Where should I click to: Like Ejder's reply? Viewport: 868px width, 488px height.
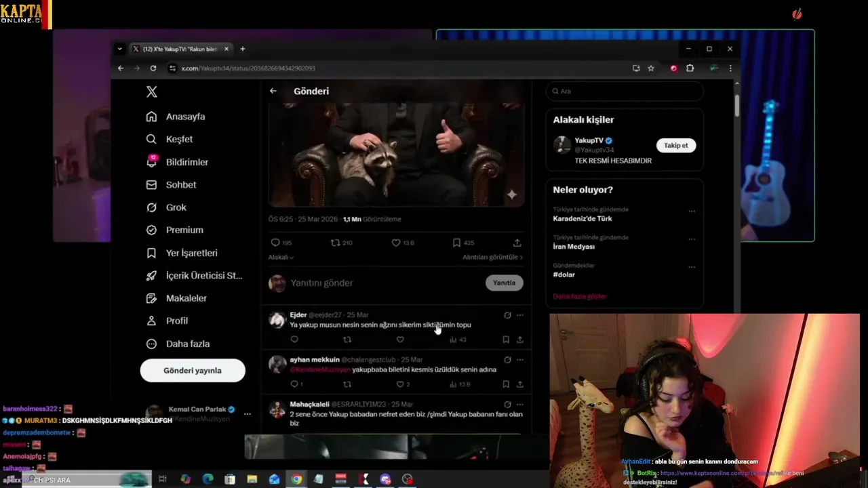pos(400,340)
